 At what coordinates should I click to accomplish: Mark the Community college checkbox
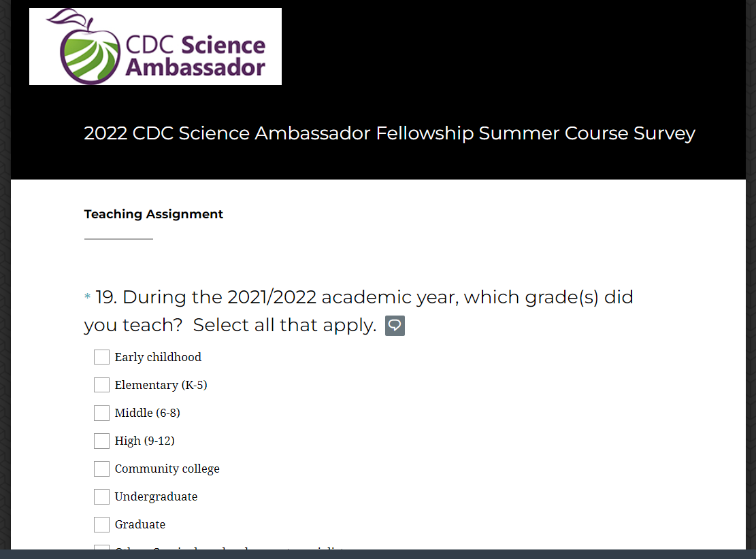[101, 469]
